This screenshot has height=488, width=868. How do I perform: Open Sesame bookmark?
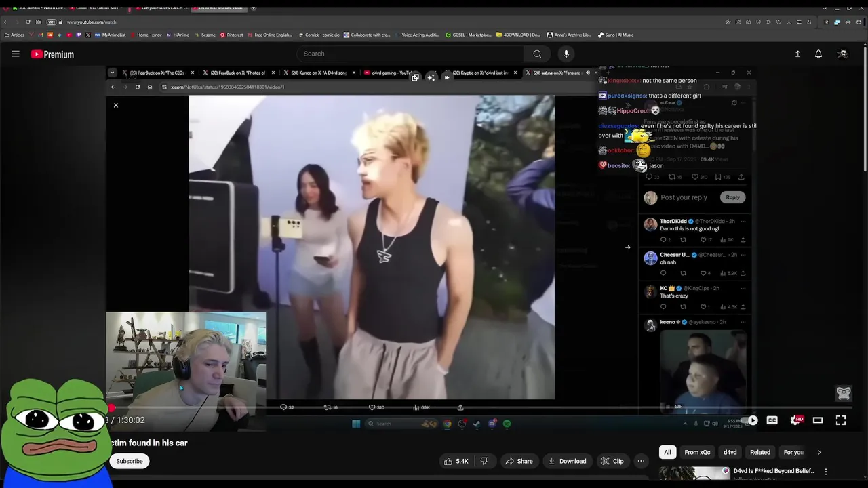[x=205, y=35]
